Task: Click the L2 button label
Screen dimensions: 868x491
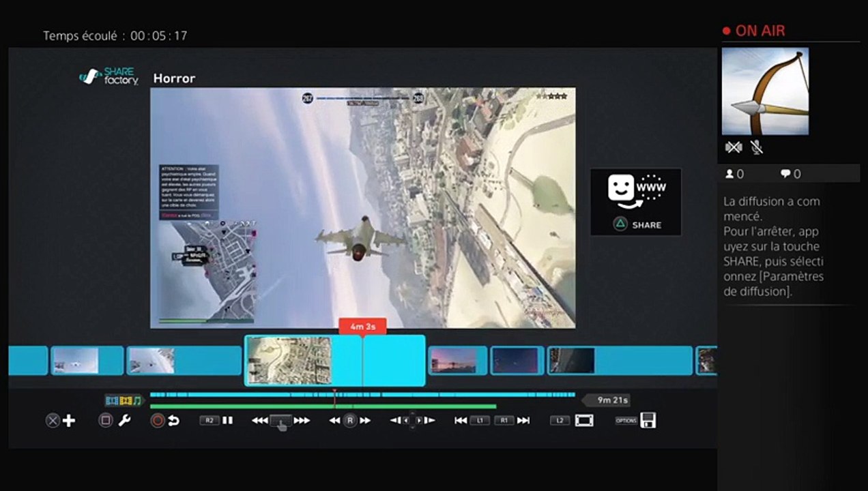Action: pos(560,421)
